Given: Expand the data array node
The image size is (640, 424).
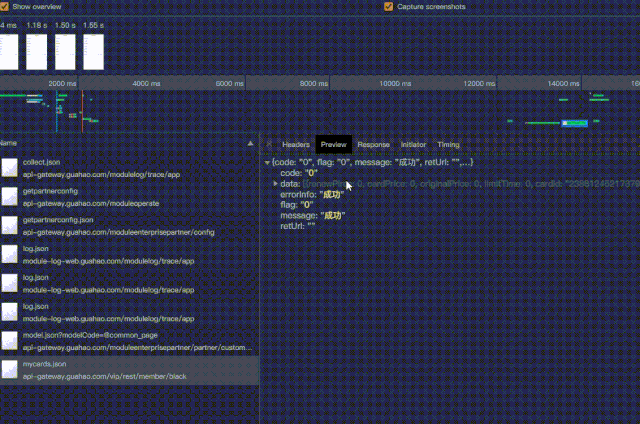Looking at the screenshot, I should coord(275,184).
